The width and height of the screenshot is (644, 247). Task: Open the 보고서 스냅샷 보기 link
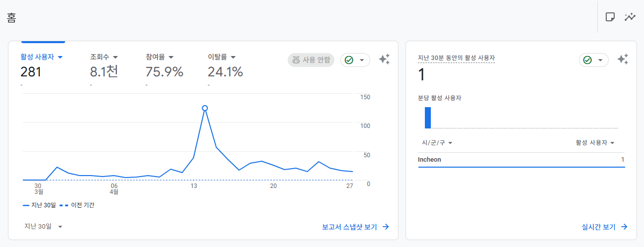[x=355, y=227]
